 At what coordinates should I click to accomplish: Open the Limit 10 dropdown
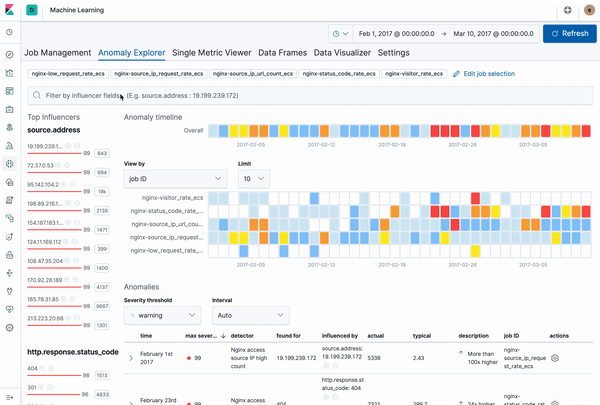coord(254,179)
